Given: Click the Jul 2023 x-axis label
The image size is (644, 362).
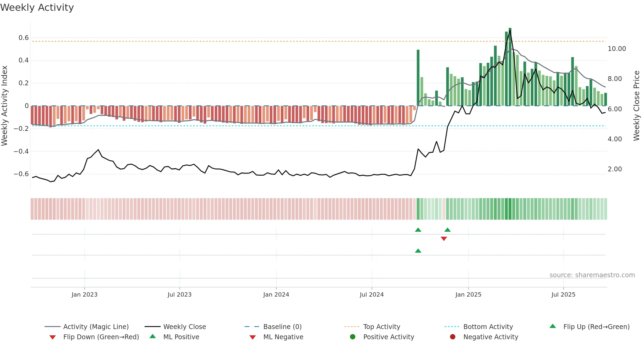Looking at the screenshot, I should 180,295.
